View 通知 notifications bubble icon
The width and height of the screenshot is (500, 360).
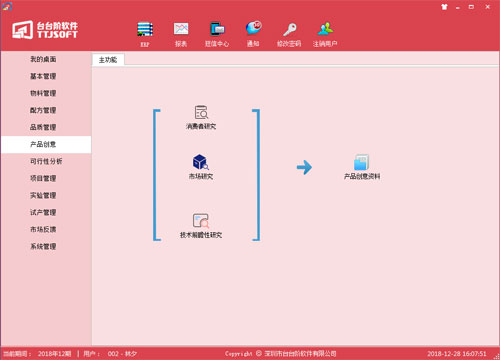pyautogui.click(x=253, y=29)
